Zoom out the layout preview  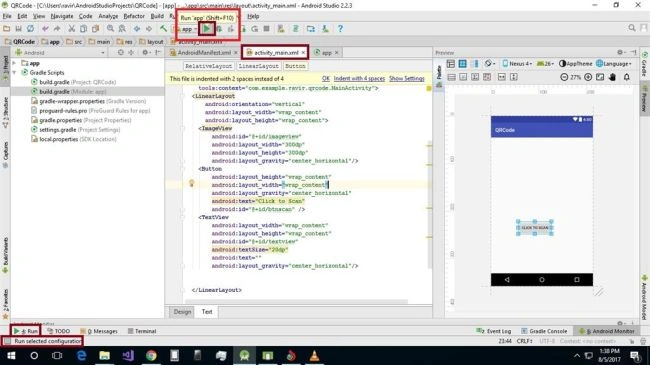pyautogui.click(x=564, y=77)
